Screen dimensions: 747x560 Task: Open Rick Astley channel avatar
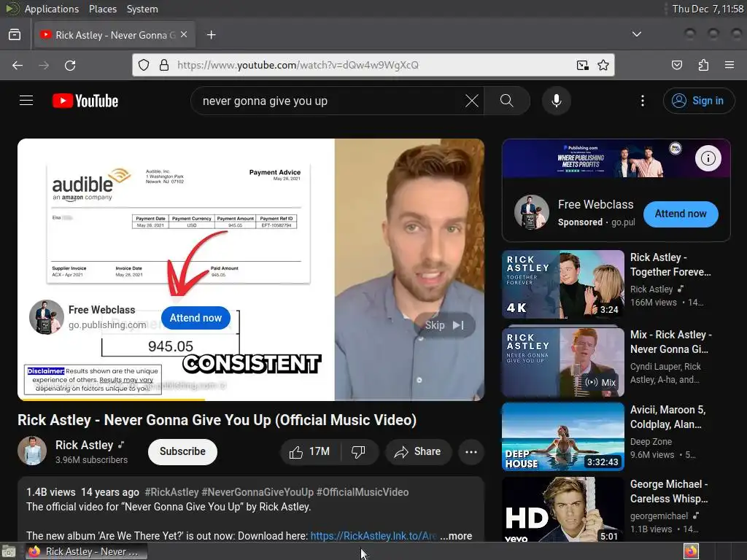click(32, 451)
